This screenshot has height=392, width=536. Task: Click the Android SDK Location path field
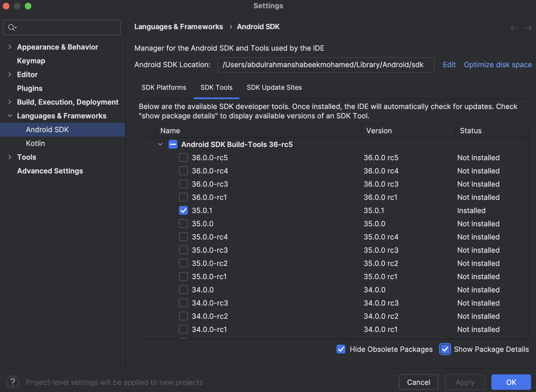click(x=326, y=65)
